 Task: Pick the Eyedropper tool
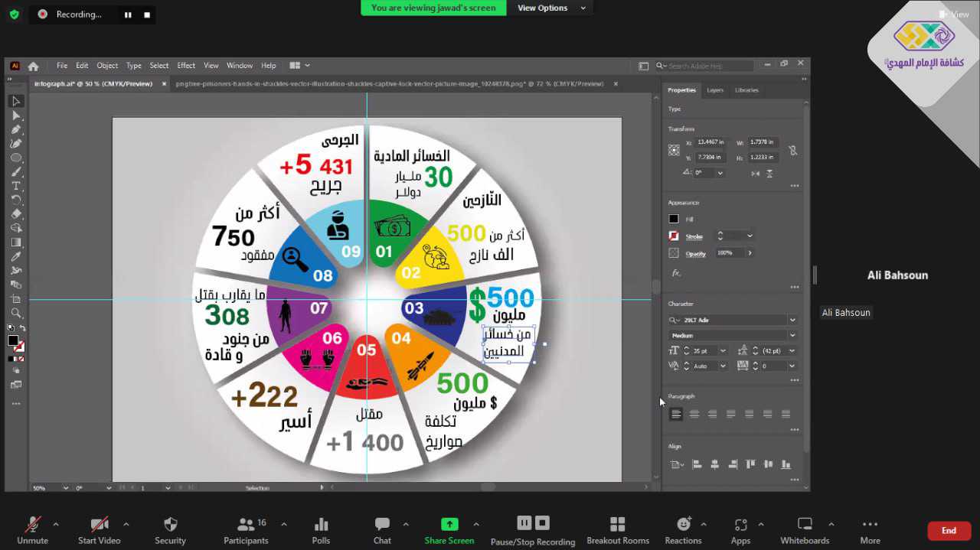point(15,256)
